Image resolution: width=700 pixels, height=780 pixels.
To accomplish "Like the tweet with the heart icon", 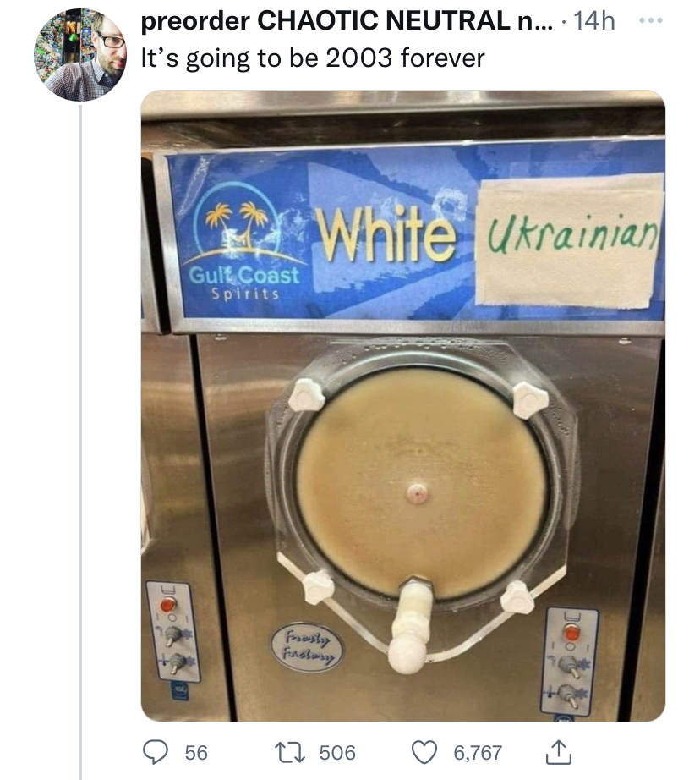I will (424, 752).
